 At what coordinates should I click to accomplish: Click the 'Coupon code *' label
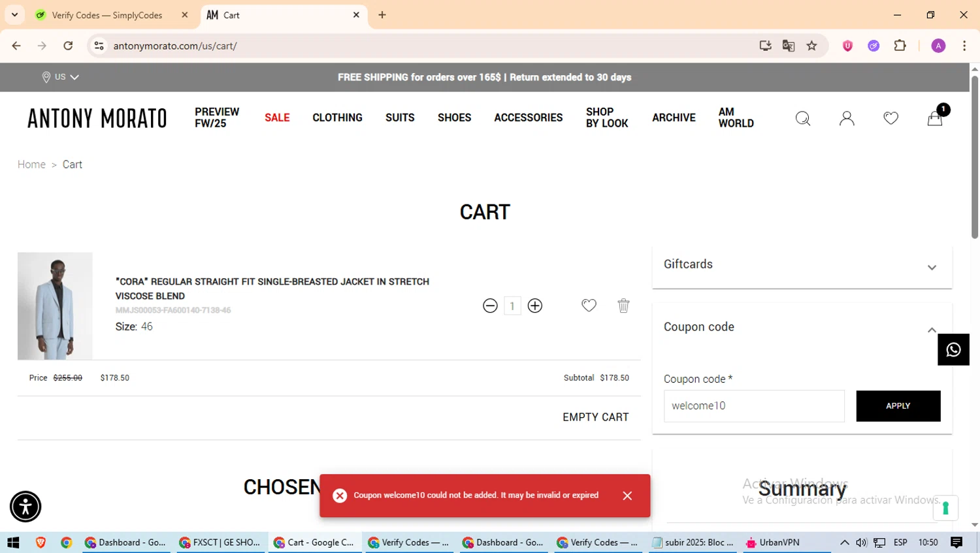point(698,379)
